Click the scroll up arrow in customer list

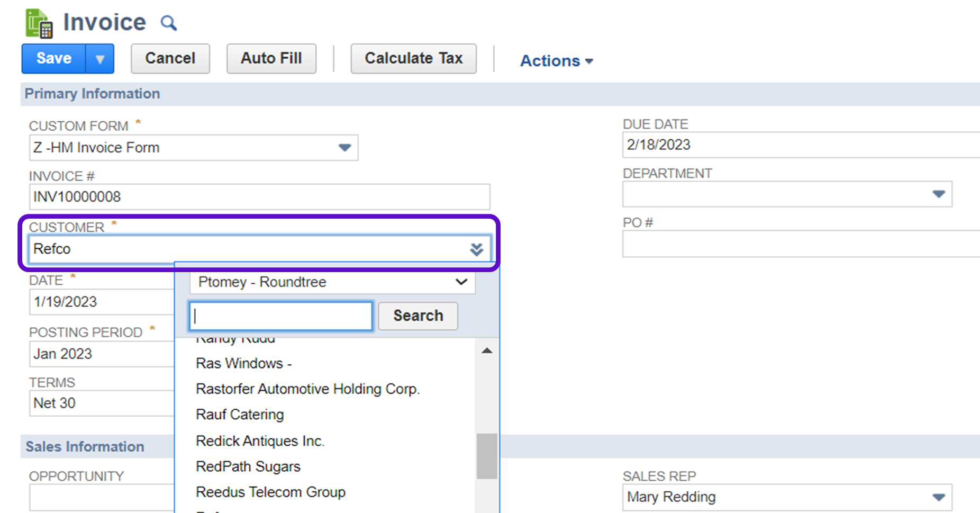tap(487, 351)
